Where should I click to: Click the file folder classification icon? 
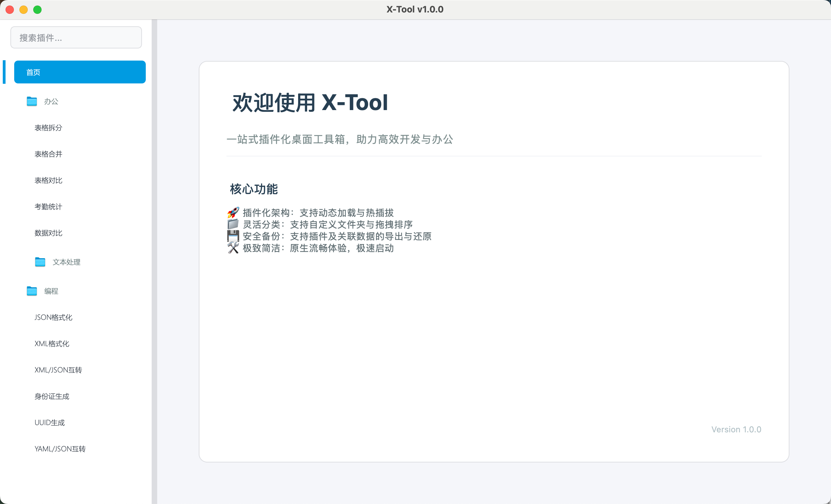(x=233, y=224)
